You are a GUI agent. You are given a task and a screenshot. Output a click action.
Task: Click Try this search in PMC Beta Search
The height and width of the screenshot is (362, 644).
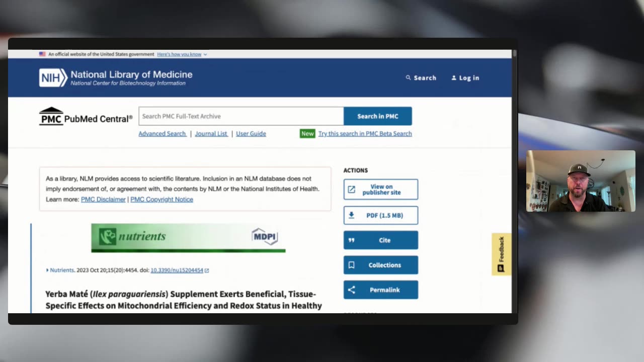[x=365, y=134]
